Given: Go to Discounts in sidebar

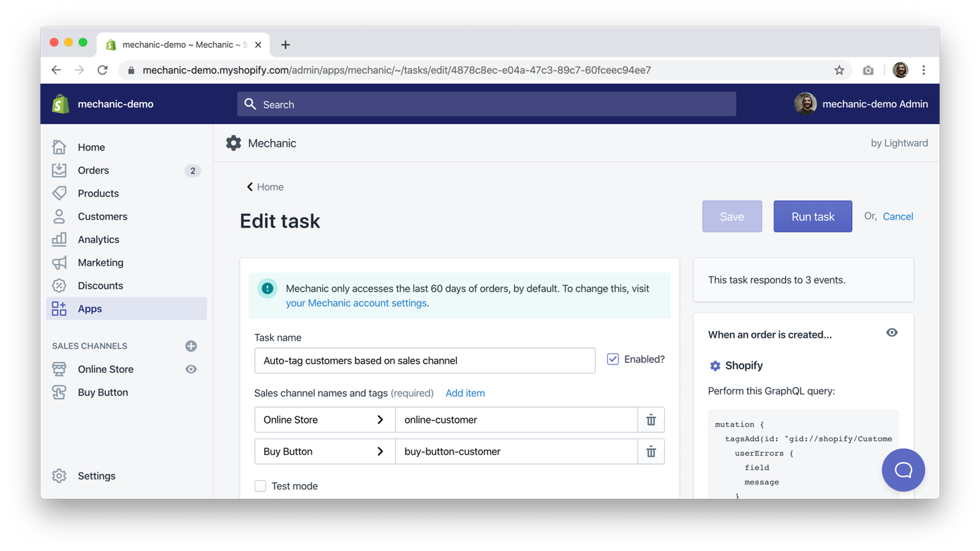Looking at the screenshot, I should click(100, 286).
